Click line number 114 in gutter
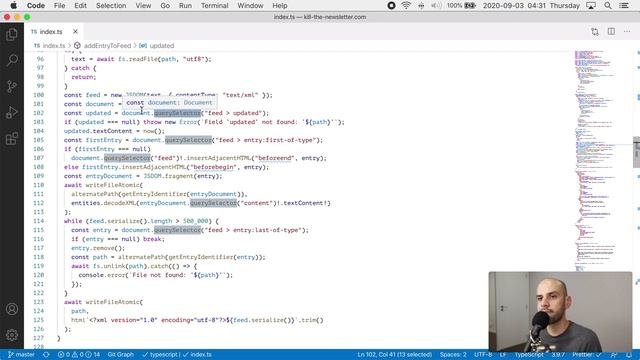The width and height of the screenshot is (640, 360). tap(39, 221)
